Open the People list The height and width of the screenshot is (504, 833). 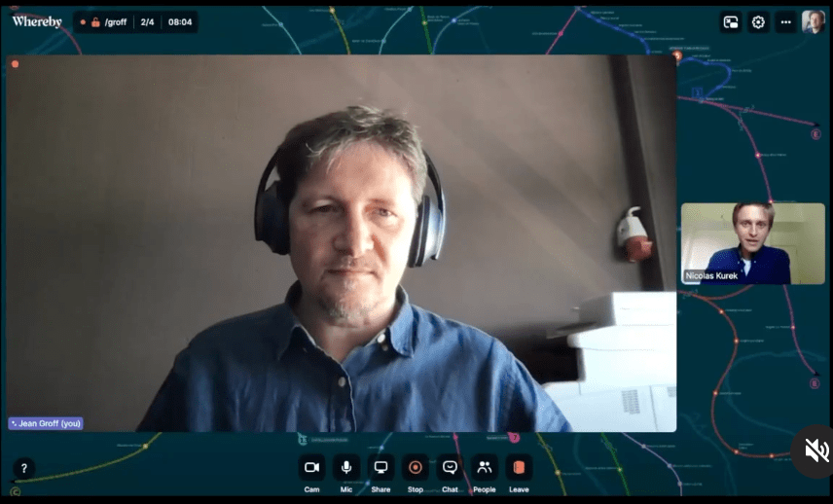485,468
